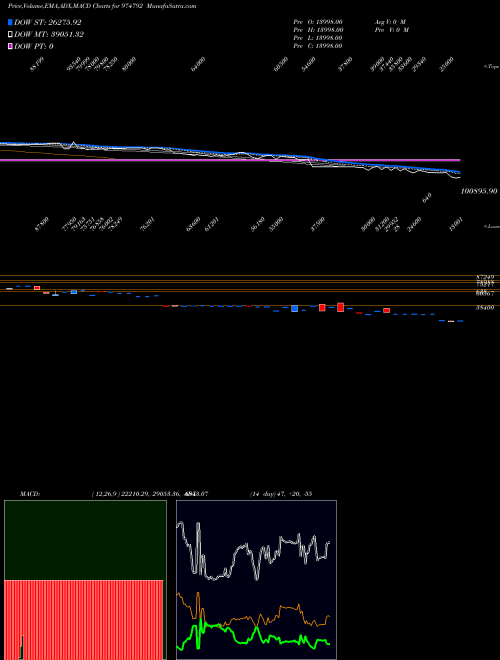The image size is (500, 660).
Task: Click the 'Pre O: 13998.00' value
Action: click(318, 22)
